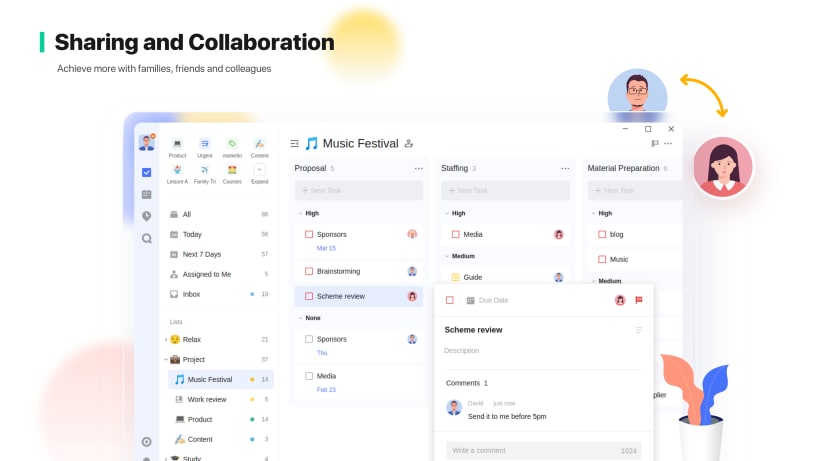819x461 pixels.
Task: Open the Search icon in left rail
Action: pyautogui.click(x=147, y=239)
